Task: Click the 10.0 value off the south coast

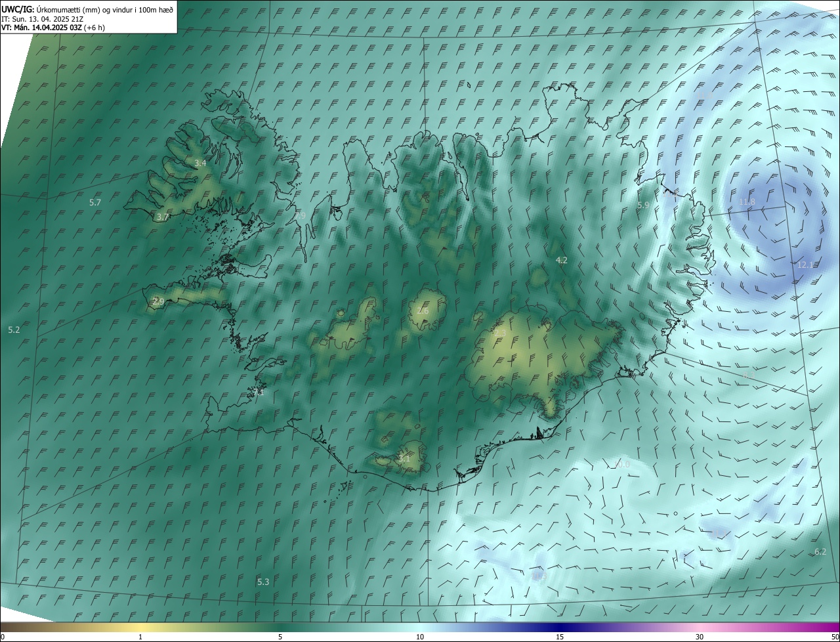Action: 622,464
